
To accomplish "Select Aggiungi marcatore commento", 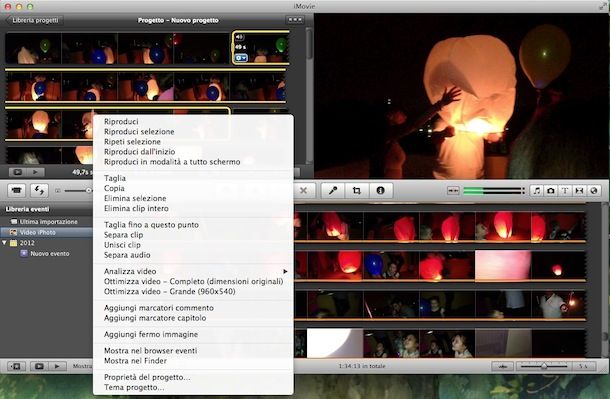I will [159, 308].
